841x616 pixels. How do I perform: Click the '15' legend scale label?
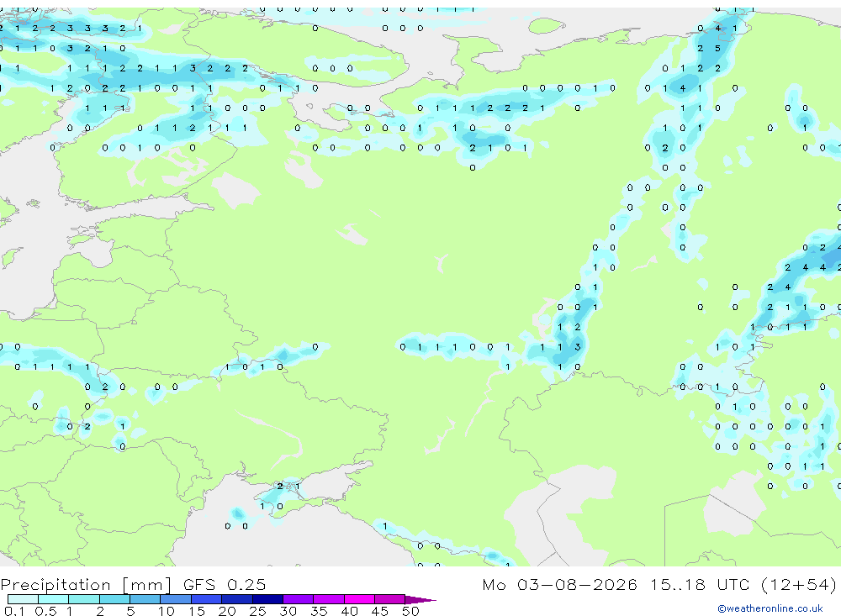coord(196,611)
